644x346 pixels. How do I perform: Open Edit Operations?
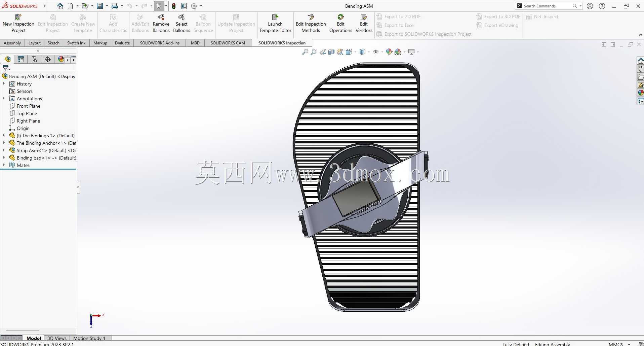coord(340,23)
